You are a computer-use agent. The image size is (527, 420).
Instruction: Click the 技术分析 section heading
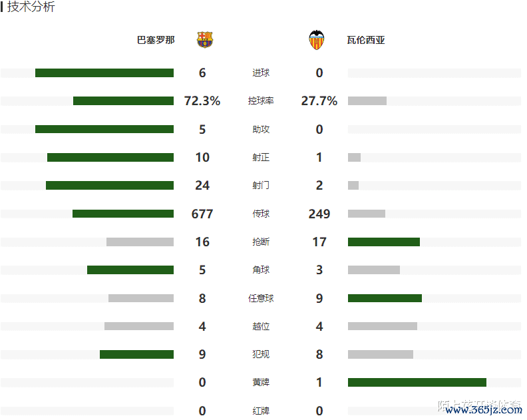pos(31,7)
